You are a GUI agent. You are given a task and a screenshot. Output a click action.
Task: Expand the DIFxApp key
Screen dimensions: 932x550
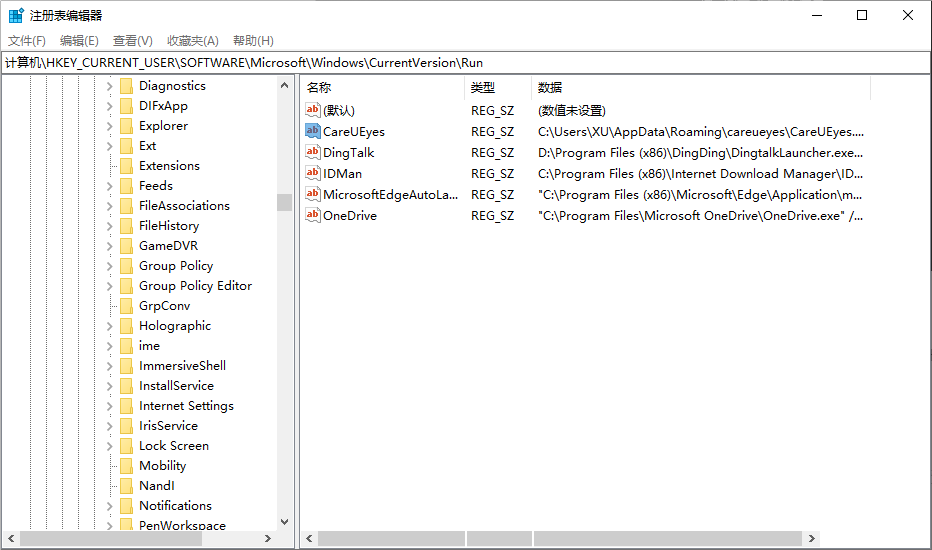pyautogui.click(x=109, y=106)
